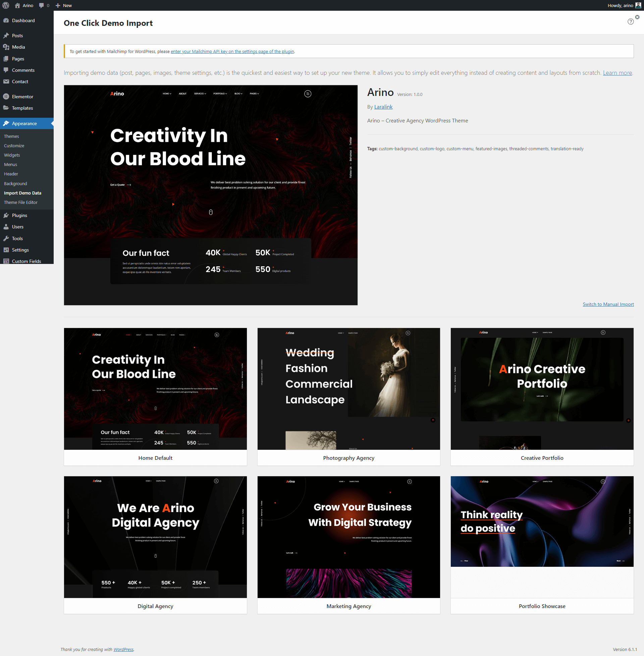Open the Customize submenu item
The width and height of the screenshot is (644, 656).
(14, 146)
